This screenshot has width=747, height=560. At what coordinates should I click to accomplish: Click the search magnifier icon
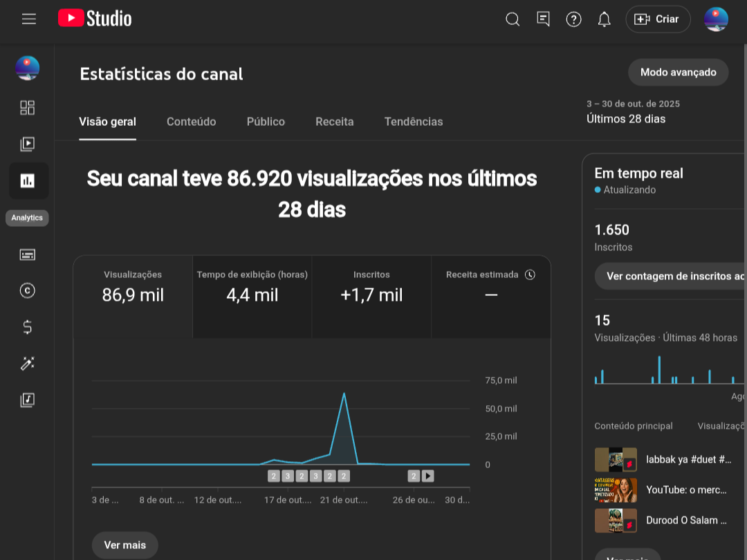(x=513, y=19)
